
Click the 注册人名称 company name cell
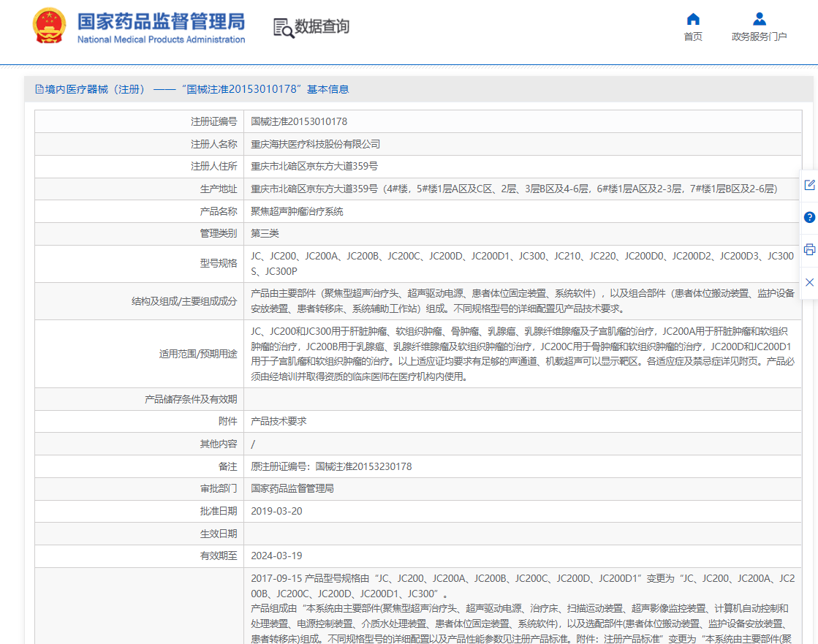(306, 144)
